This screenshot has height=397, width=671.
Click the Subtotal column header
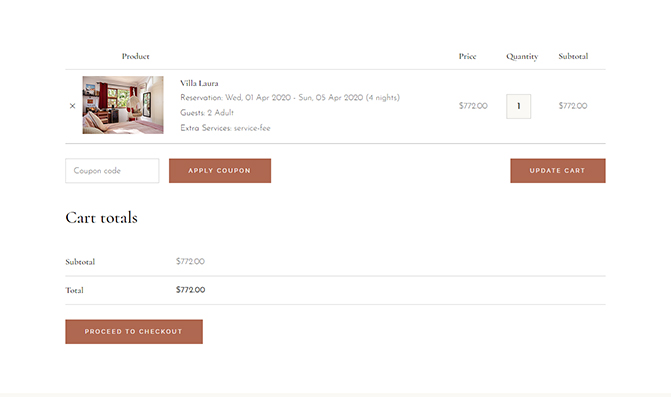(573, 56)
